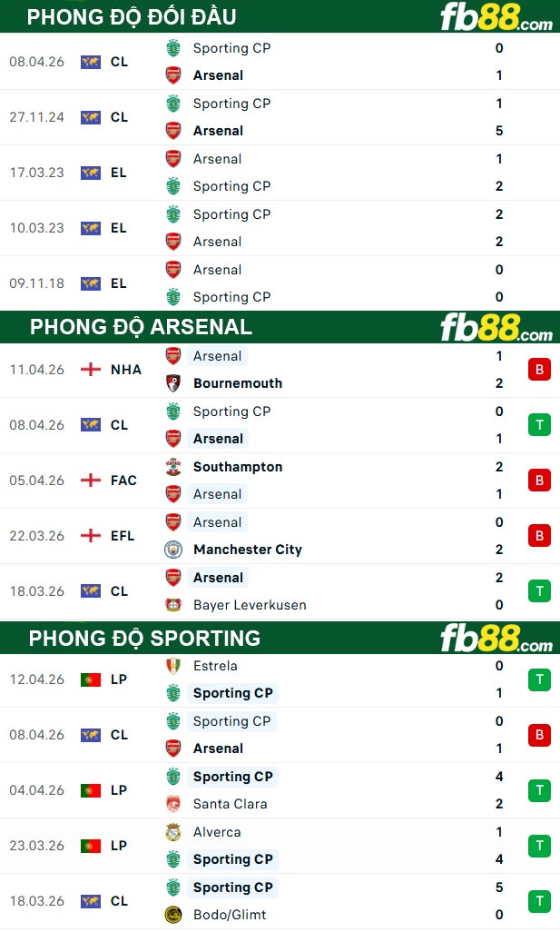Click the Champions League trophy icon
The height and width of the screenshot is (932, 560).
coord(90,62)
